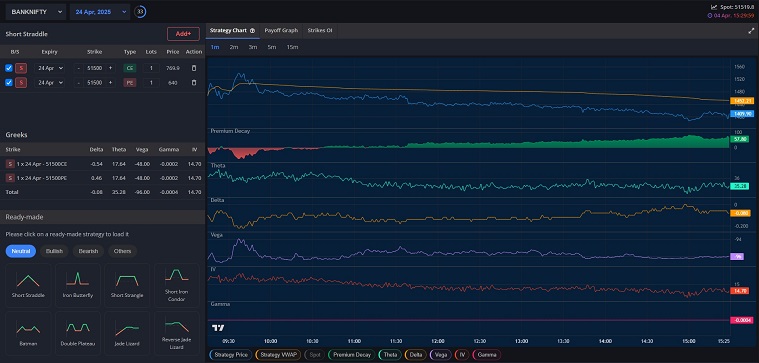Screen dimensions: 759x363
Task: Load the Reverse Jade Lizard strategy
Action: click(176, 333)
